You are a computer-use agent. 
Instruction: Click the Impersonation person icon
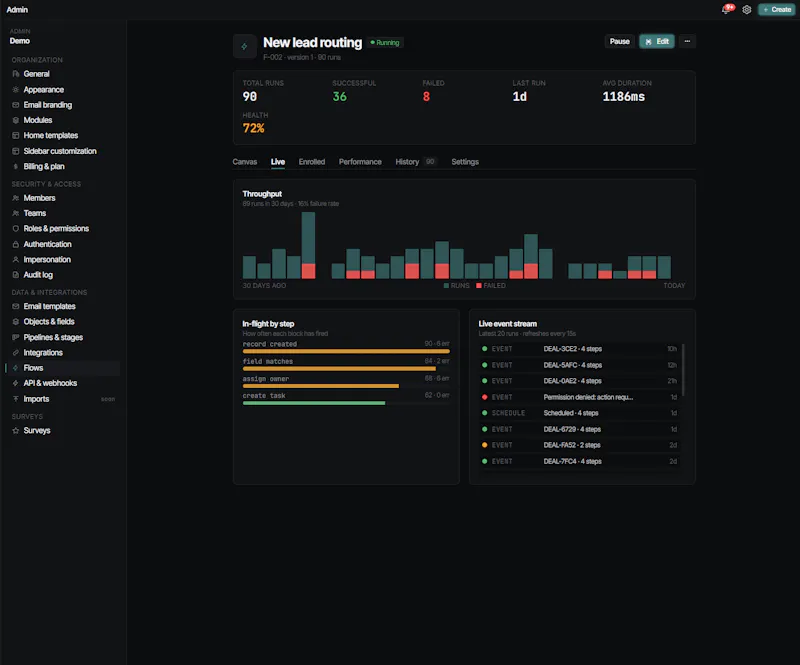pos(16,259)
